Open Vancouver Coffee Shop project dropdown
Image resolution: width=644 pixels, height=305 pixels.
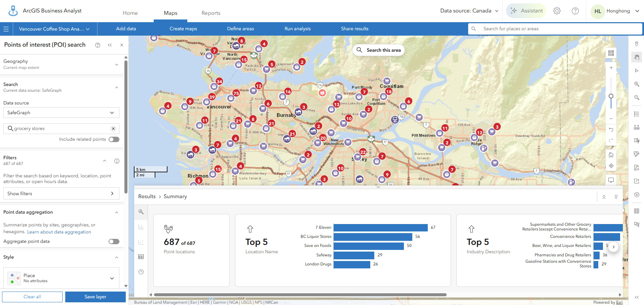coord(54,29)
